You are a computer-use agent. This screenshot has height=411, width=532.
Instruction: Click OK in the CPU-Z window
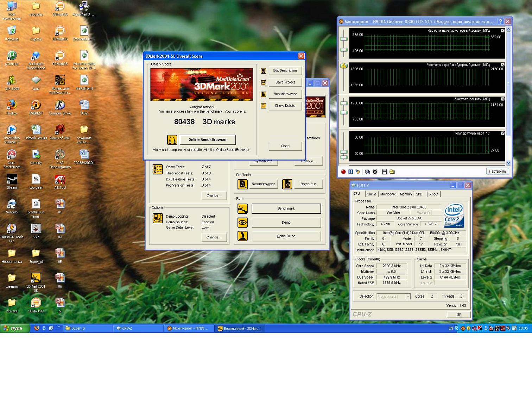(x=459, y=315)
